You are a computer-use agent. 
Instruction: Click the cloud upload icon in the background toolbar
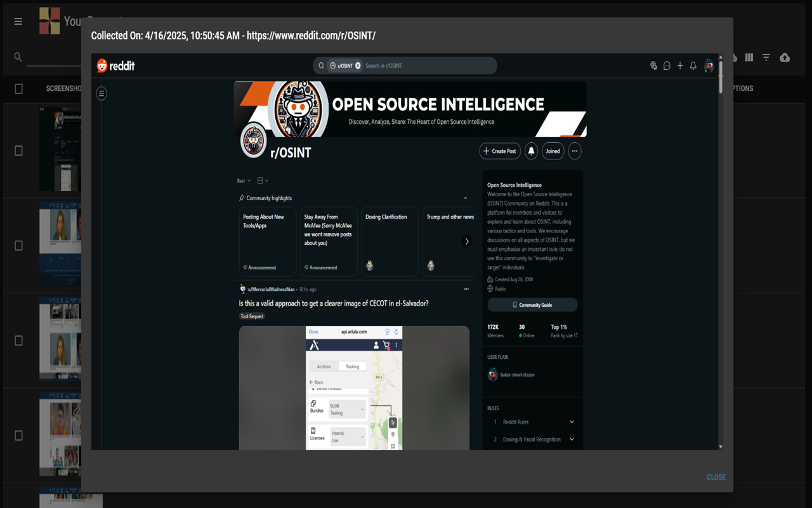pyautogui.click(x=785, y=57)
